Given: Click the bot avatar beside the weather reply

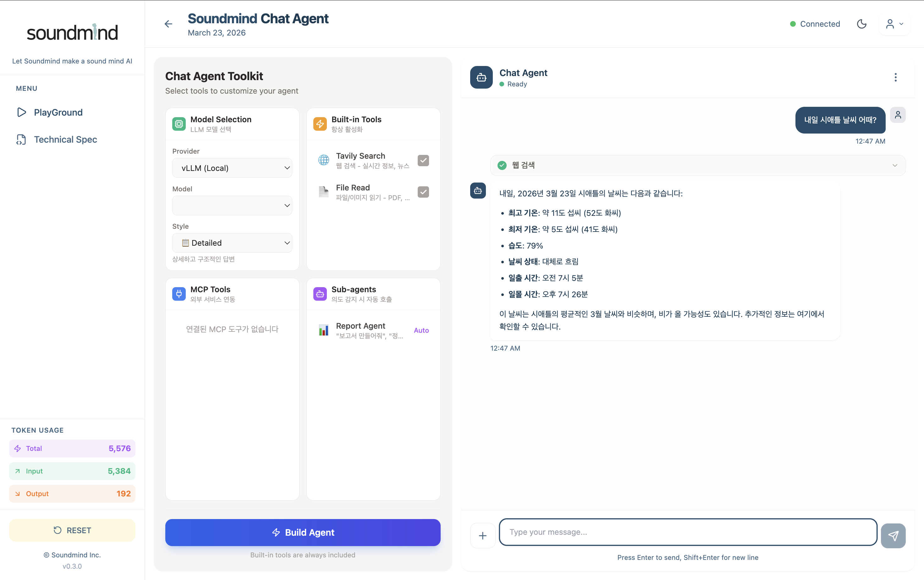Looking at the screenshot, I should (478, 191).
